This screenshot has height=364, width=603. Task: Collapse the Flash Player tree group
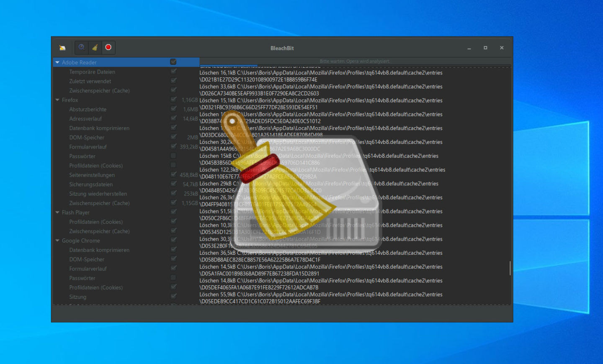(57, 213)
